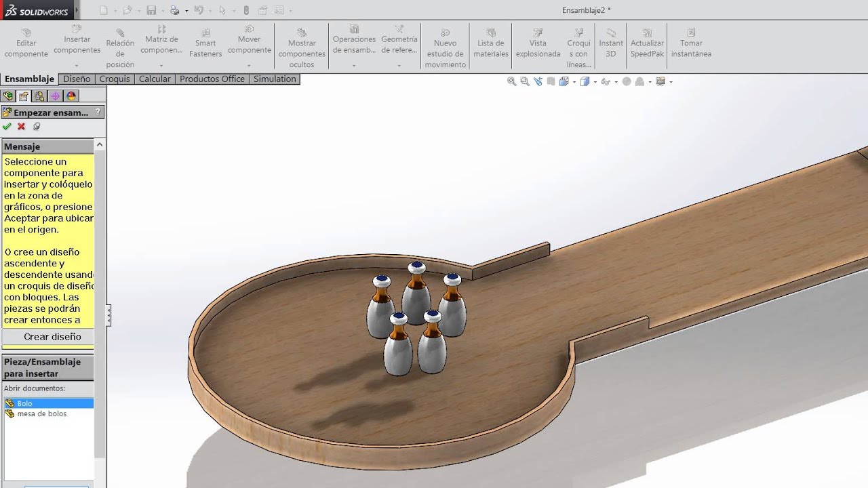Screen dimensions: 868x488
Task: Expand Operaciones de ensamblaje dropdown arrow
Action: (x=354, y=65)
